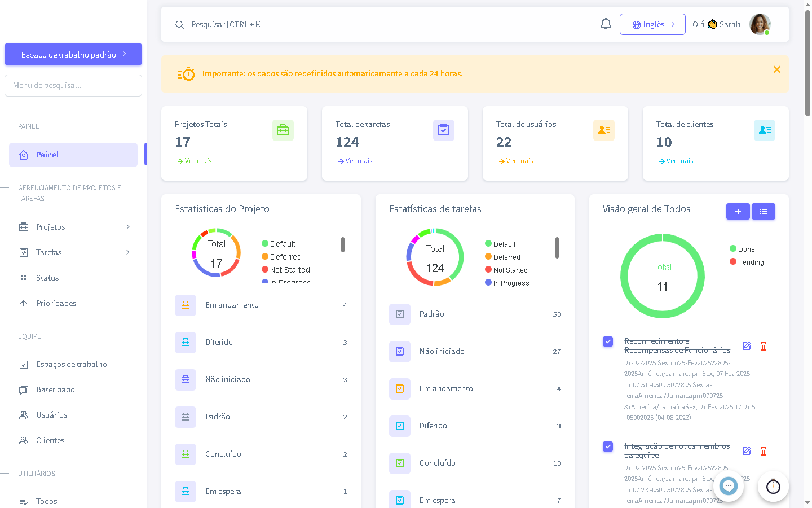Go to Usuários in the sidebar
Image resolution: width=812 pixels, height=508 pixels.
tap(51, 415)
